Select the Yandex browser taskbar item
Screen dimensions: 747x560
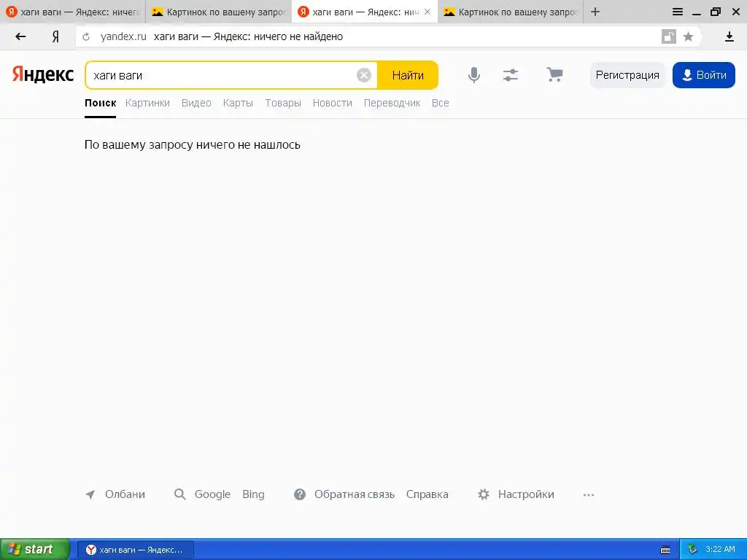(x=136, y=550)
